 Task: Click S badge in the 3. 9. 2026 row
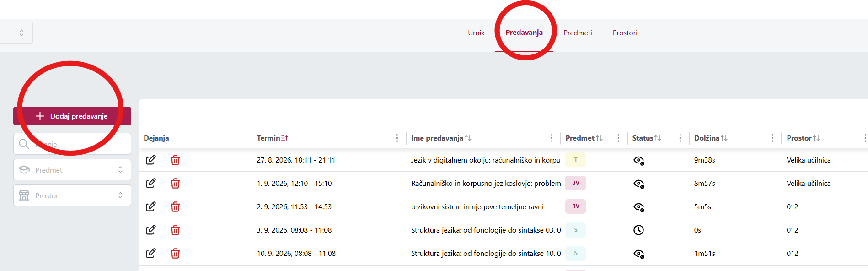click(x=575, y=230)
